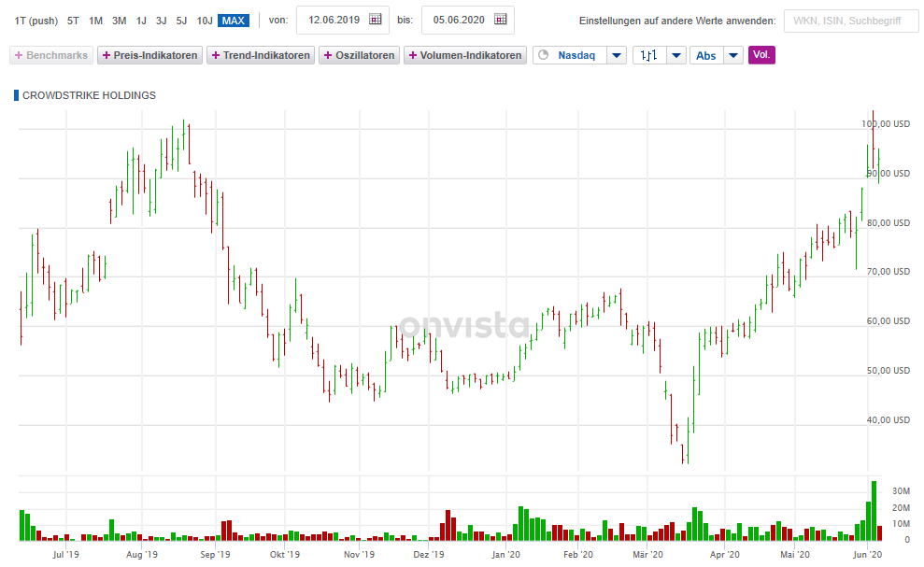Screen dimensions: 924x567
Task: Select the MAX time range
Action: coord(234,21)
